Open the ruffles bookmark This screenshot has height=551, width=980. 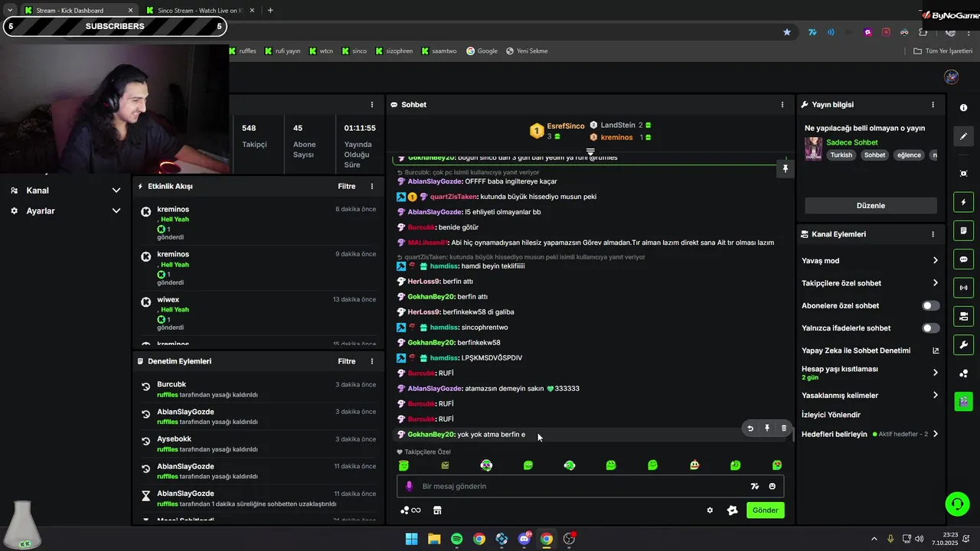[x=242, y=51]
